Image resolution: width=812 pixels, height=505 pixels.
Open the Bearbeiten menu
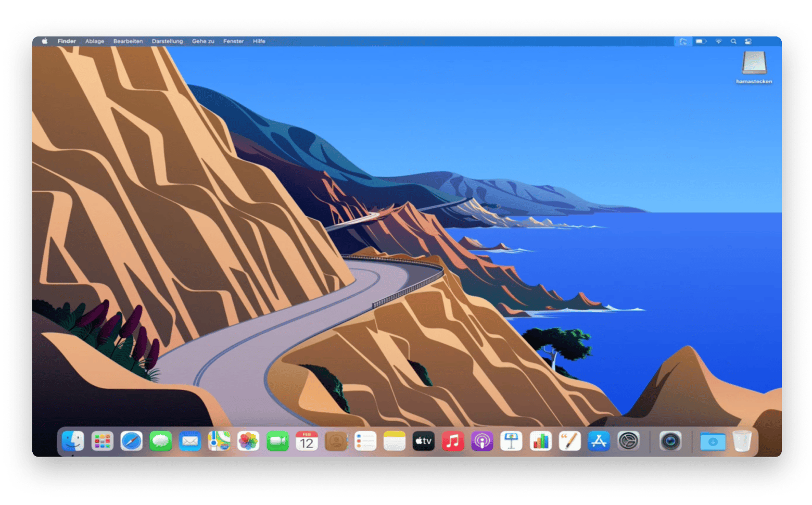128,41
